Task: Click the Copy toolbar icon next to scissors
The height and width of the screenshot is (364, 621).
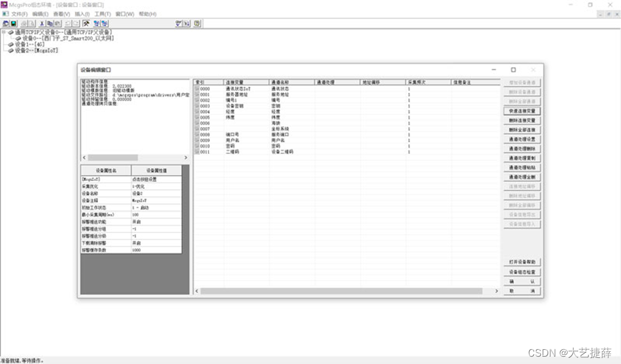Action: point(50,24)
